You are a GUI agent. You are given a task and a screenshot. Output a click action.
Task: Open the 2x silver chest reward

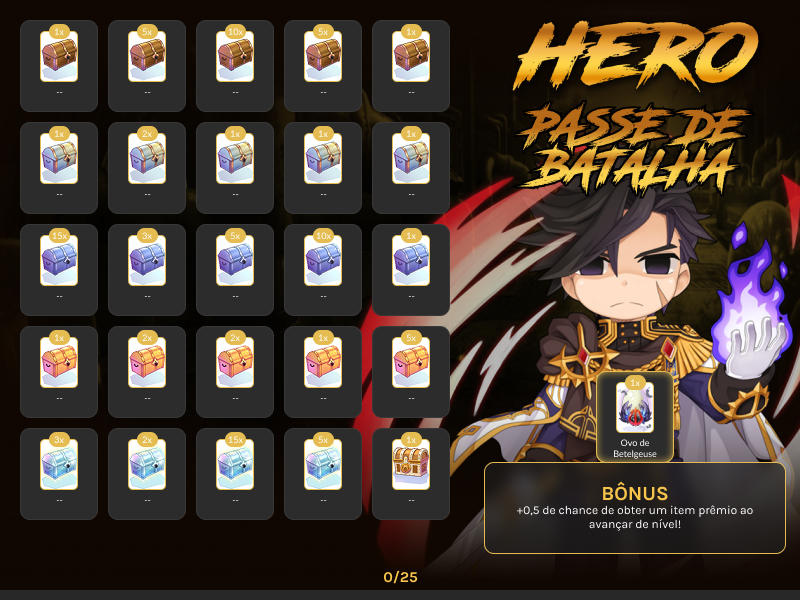point(147,168)
